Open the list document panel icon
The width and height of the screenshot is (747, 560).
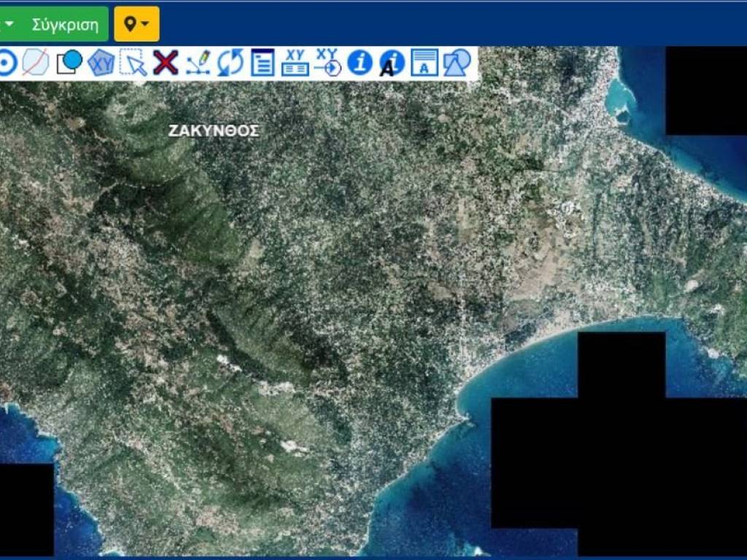click(x=262, y=63)
